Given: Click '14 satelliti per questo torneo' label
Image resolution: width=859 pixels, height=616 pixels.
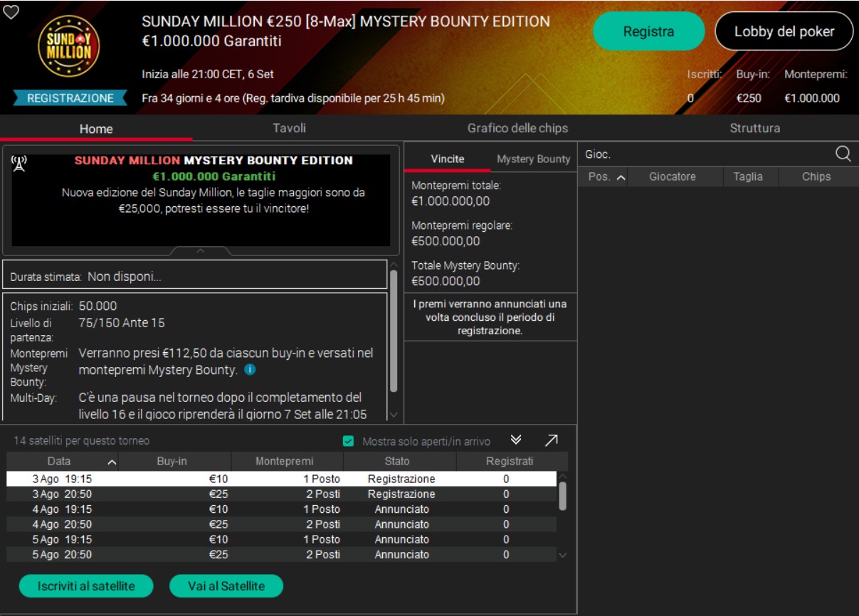Looking at the screenshot, I should (82, 441).
